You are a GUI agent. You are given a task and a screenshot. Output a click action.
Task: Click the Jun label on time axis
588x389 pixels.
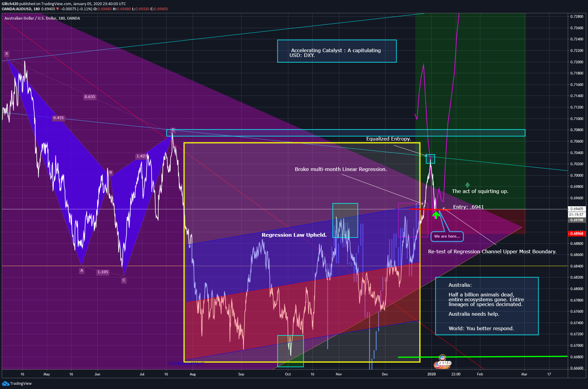[97, 374]
